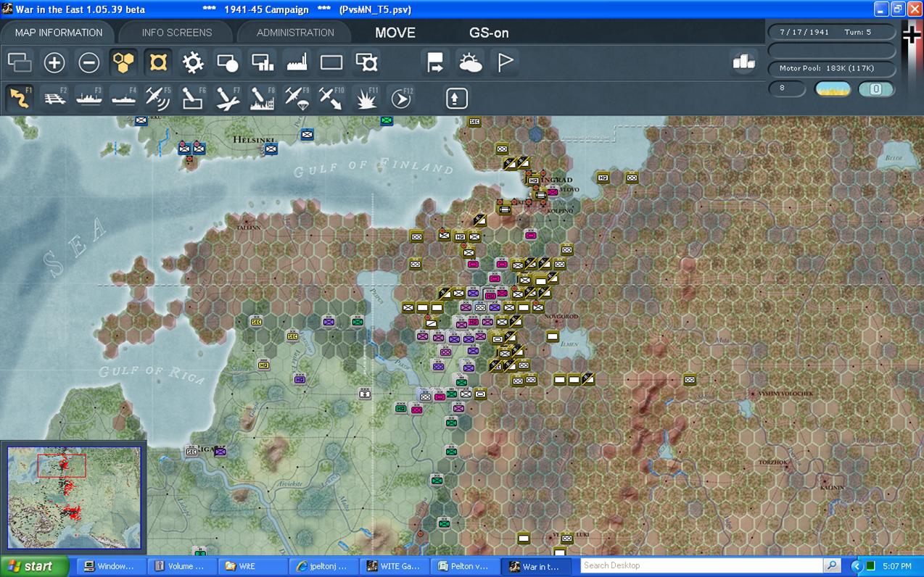This screenshot has height=577, width=924.
Task: Open the WitE folder taskbar item
Action: (x=251, y=566)
